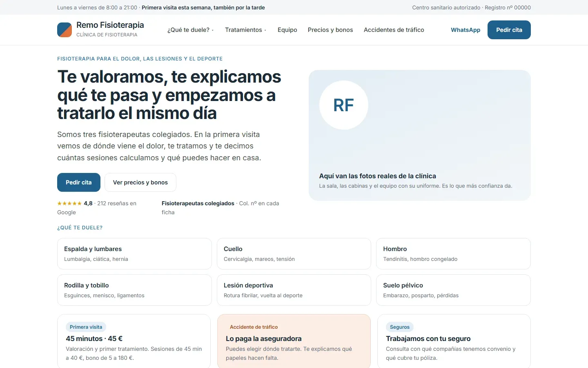Open the Rodilla y tobillo card
This screenshot has width=588, height=368.
point(134,290)
